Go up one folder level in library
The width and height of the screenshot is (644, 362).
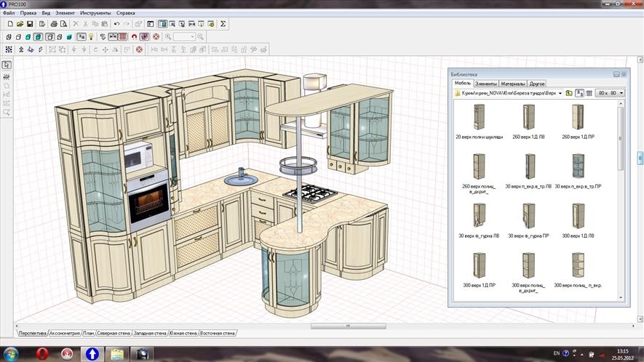click(569, 94)
